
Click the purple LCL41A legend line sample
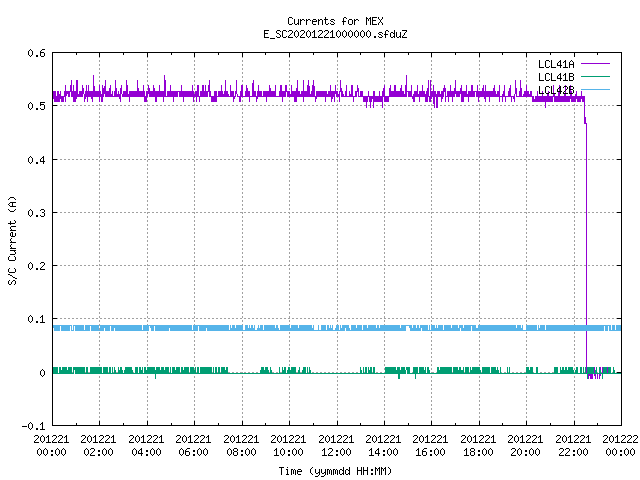click(595, 64)
